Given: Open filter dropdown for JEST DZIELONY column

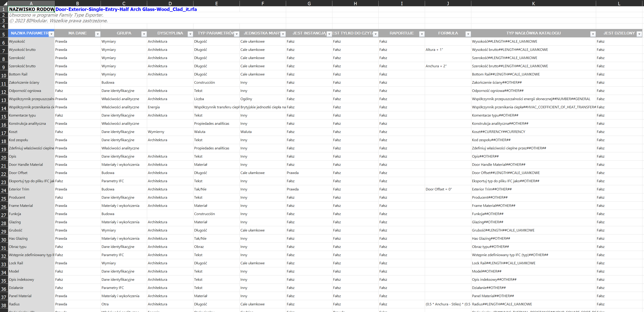Looking at the screenshot, I should pyautogui.click(x=639, y=34).
